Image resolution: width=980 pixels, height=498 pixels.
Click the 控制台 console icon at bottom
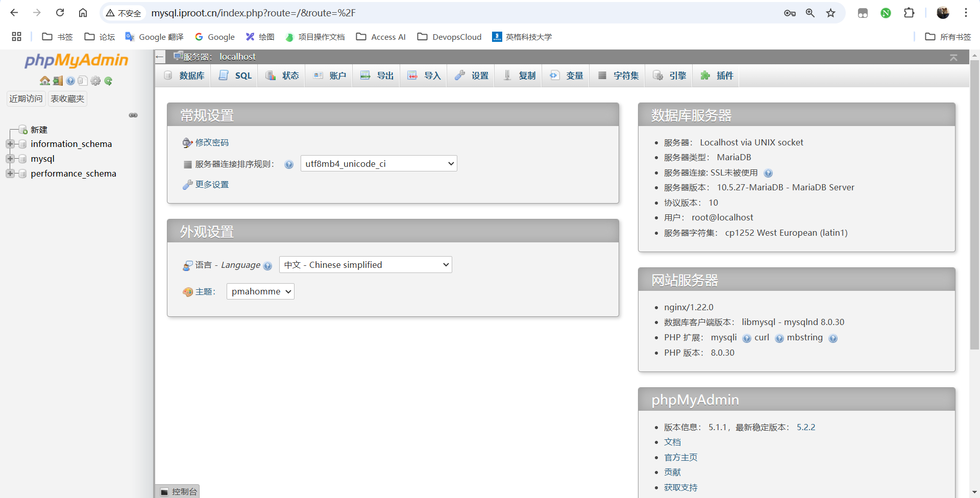(164, 491)
